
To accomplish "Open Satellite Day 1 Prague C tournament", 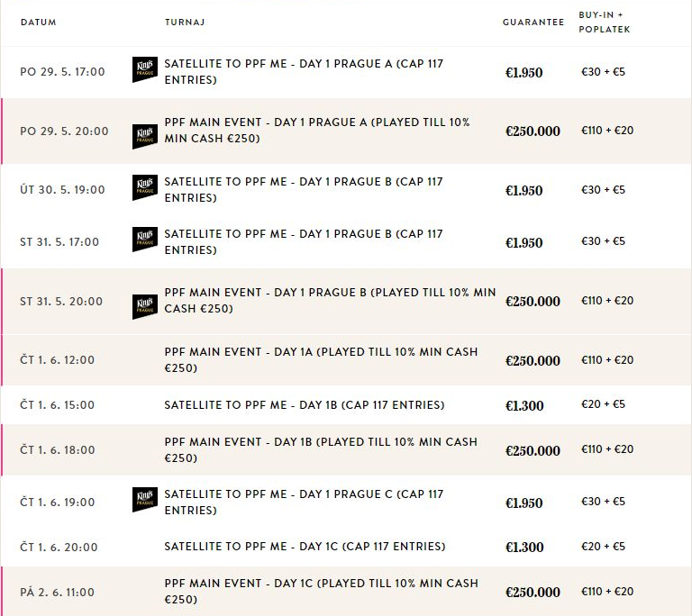I will (x=304, y=502).
